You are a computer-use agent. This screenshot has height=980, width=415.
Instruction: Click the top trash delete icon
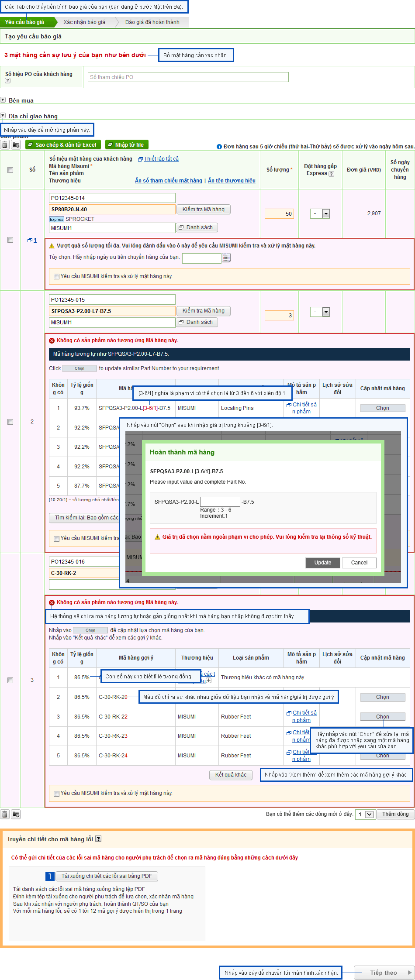(x=5, y=144)
